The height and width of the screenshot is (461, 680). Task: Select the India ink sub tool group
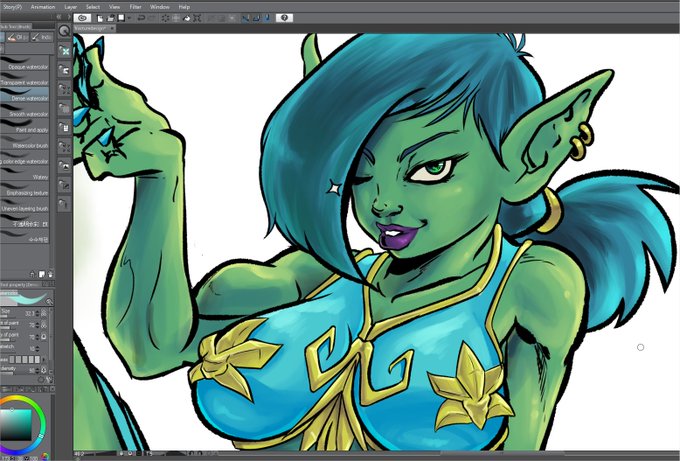click(x=42, y=38)
